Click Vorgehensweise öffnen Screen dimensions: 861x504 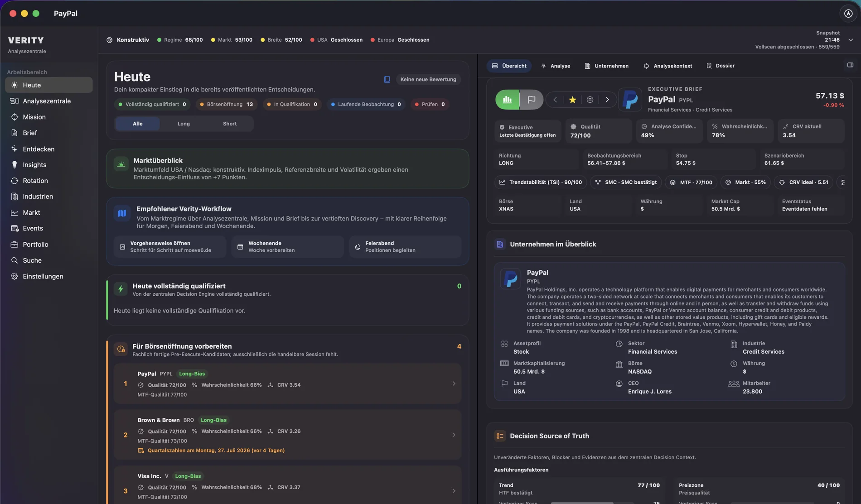[170, 247]
